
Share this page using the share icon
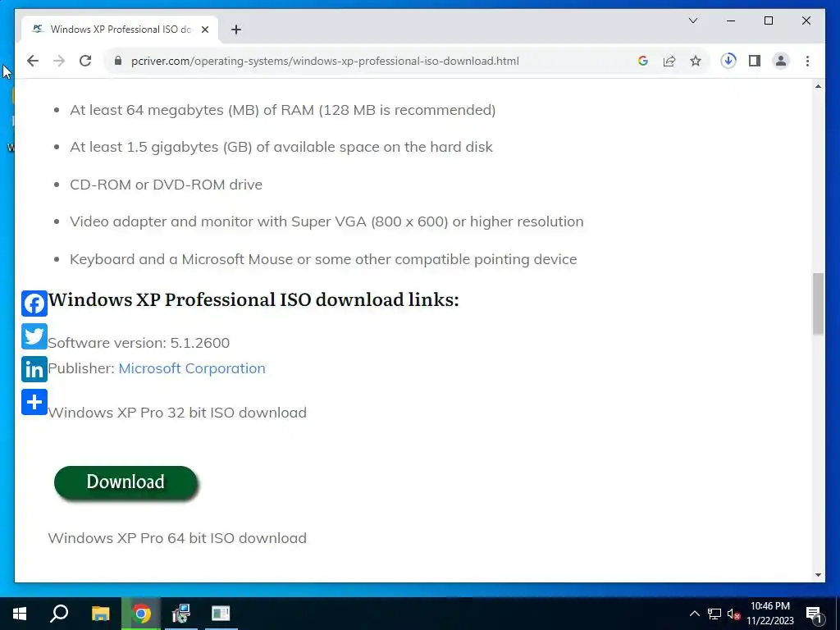click(x=669, y=61)
